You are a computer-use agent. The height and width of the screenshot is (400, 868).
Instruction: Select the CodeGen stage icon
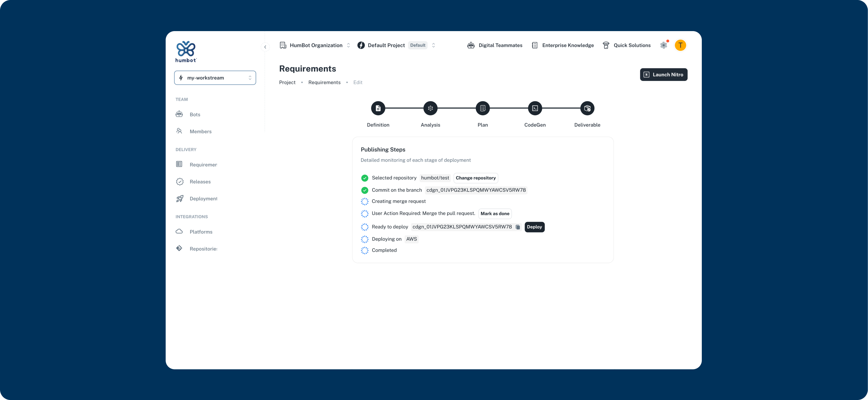click(535, 108)
